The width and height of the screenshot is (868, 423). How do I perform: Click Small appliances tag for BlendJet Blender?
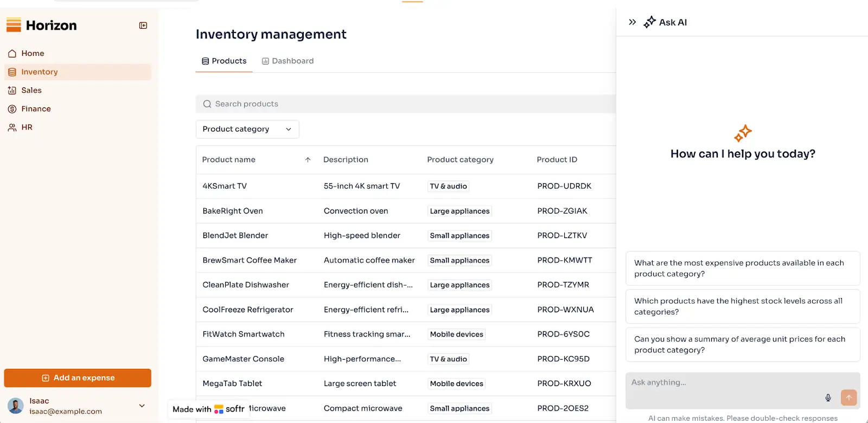coord(459,235)
